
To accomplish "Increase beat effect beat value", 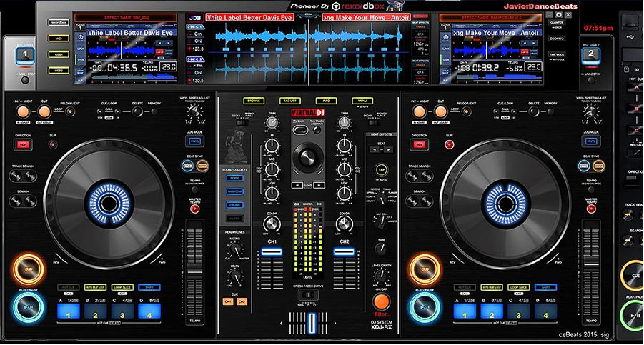I will click(x=388, y=150).
